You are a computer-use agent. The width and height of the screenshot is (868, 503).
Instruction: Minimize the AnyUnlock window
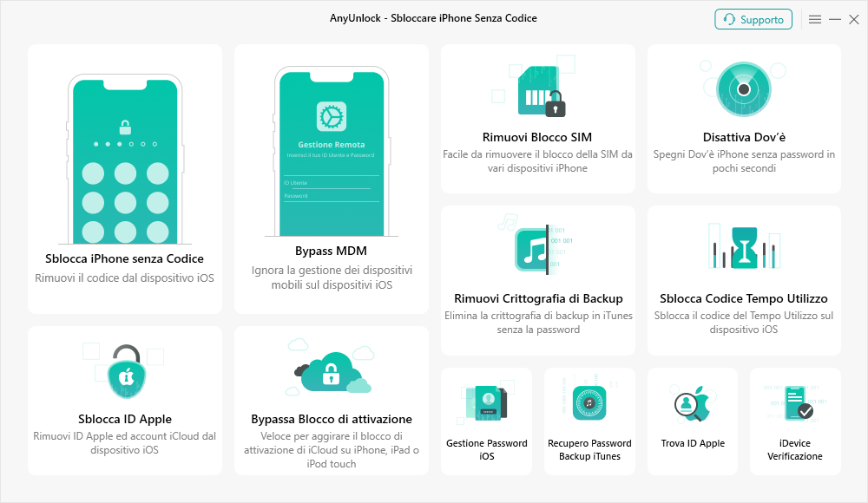coord(835,19)
